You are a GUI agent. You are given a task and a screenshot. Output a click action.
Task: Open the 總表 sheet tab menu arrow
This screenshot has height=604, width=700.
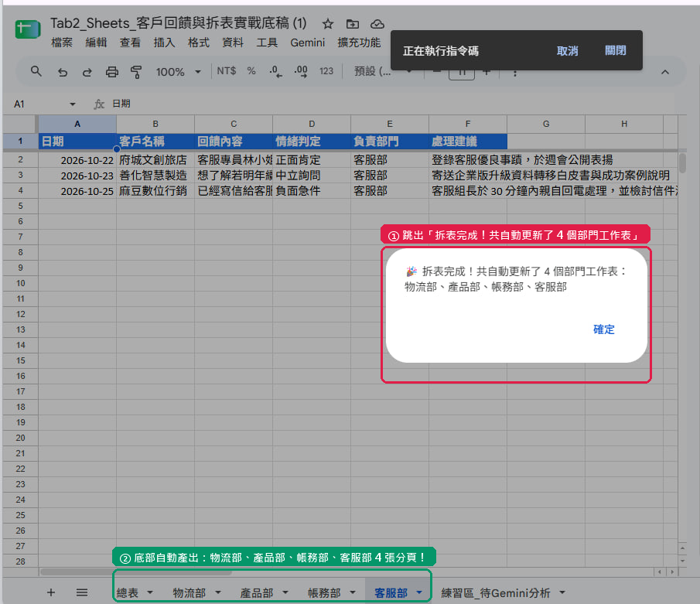[x=150, y=592]
